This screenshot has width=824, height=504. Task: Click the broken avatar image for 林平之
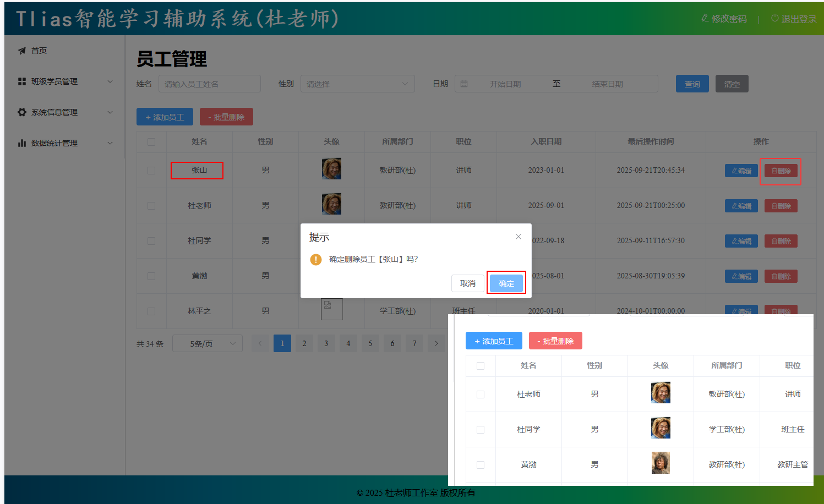(331, 309)
